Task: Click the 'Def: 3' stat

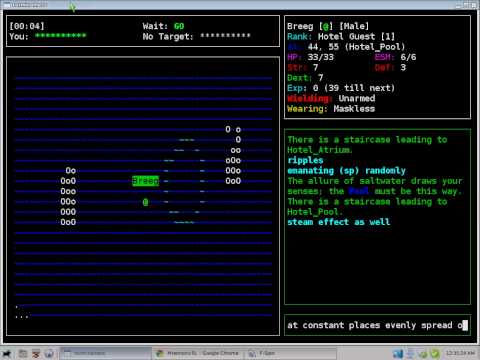Action: (x=390, y=67)
